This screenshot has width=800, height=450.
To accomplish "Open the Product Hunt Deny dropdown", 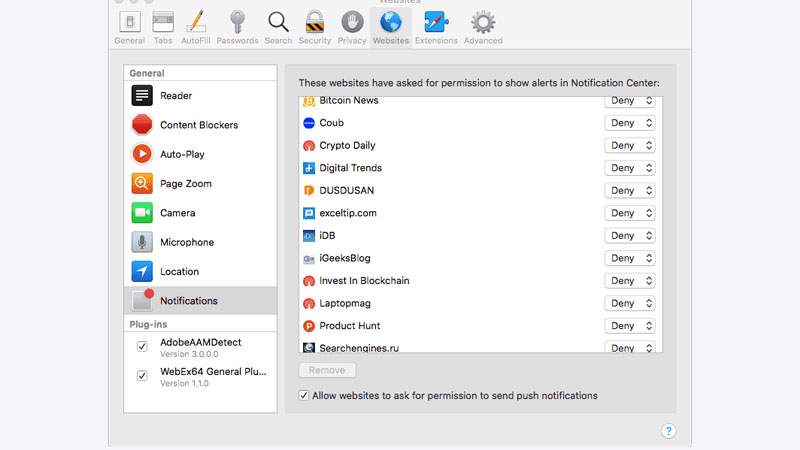I will [x=630, y=326].
